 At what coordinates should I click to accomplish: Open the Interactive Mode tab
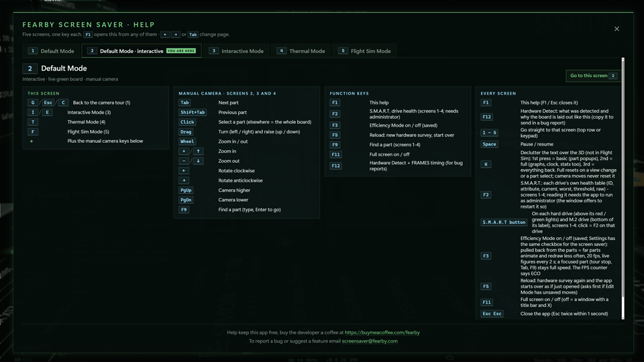pyautogui.click(x=237, y=51)
